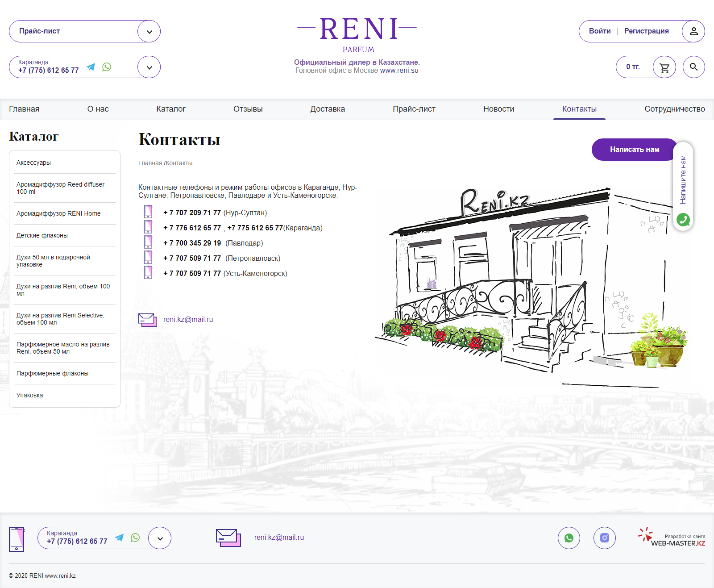714x588 pixels.
Task: Click cart total 0 тг.
Action: click(633, 67)
